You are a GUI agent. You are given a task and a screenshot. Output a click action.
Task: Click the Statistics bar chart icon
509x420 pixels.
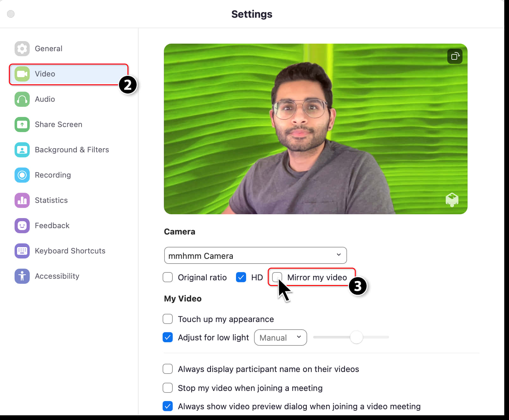pos(22,200)
